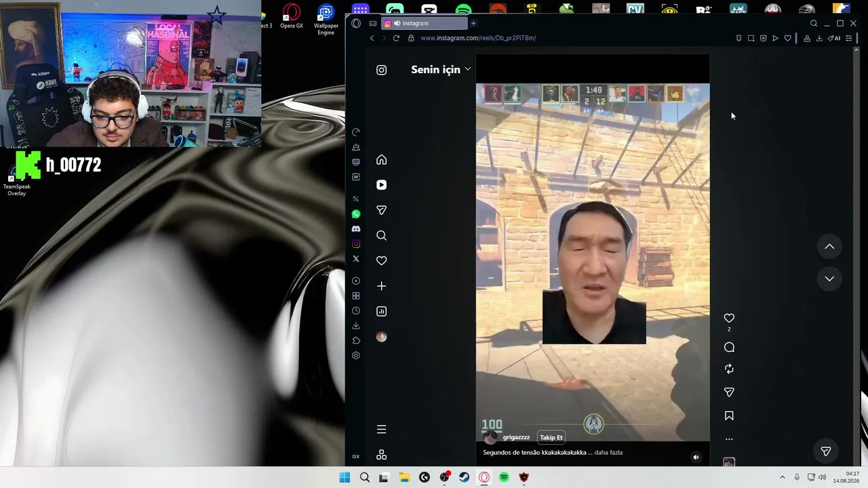Image resolution: width=868 pixels, height=488 pixels.
Task: Reload the Instagram page
Action: click(x=396, y=38)
